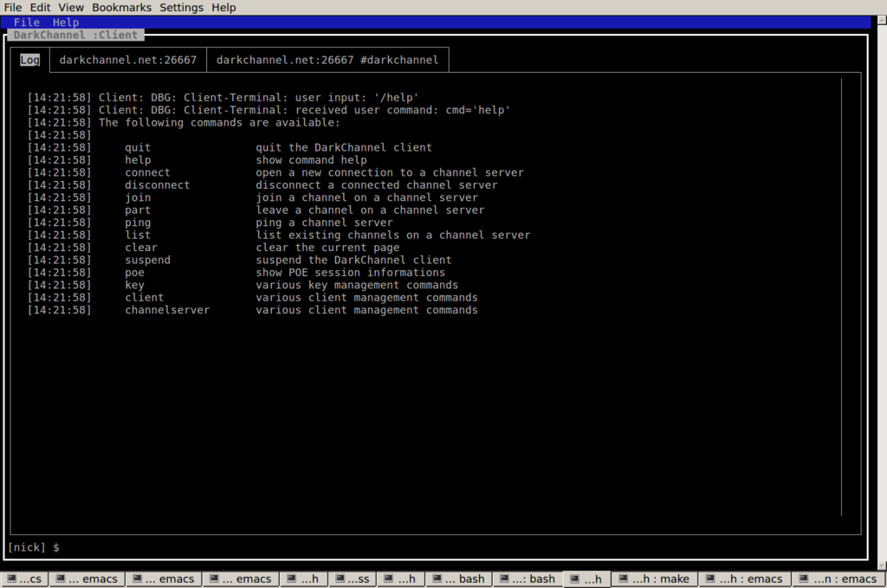The width and height of the screenshot is (887, 588).
Task: Open the Edit menu
Action: tap(40, 8)
